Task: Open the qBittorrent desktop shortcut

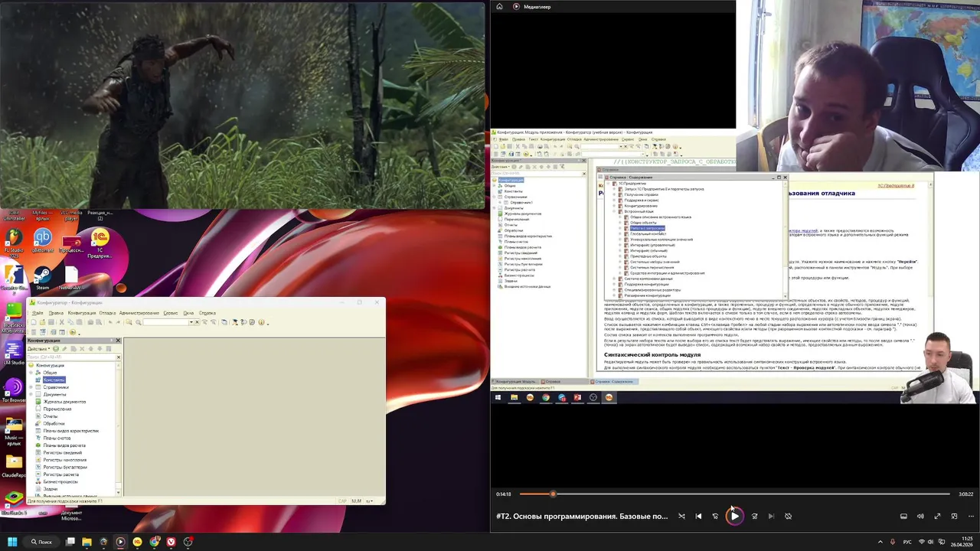Action: (43, 242)
